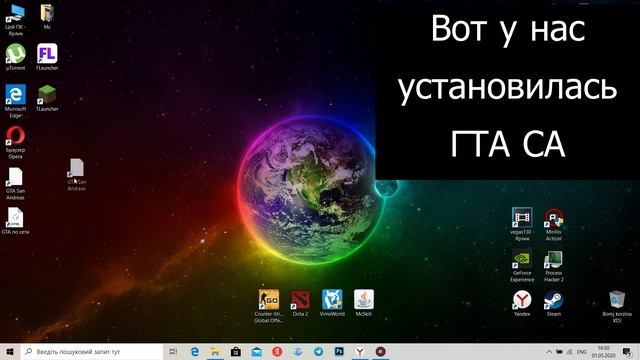Screen dimensions: 640x360
Task: Switch the ENG input language indicator
Action: click(x=582, y=351)
